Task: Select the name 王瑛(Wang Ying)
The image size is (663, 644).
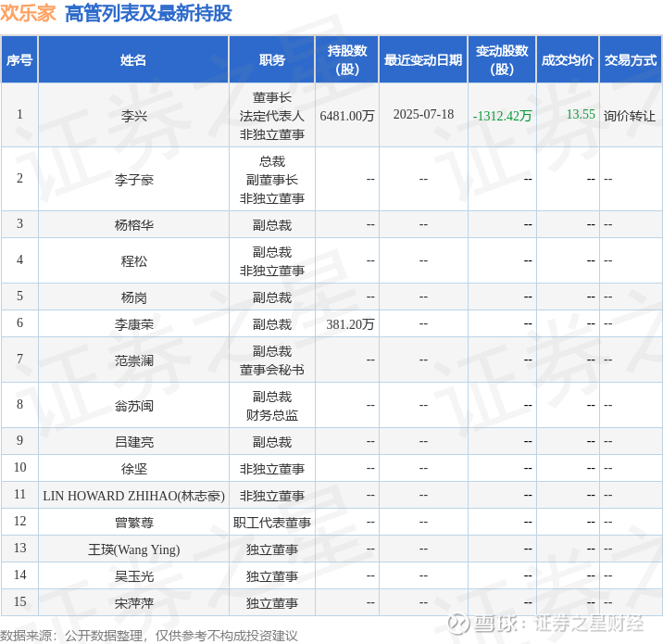Action: [133, 549]
